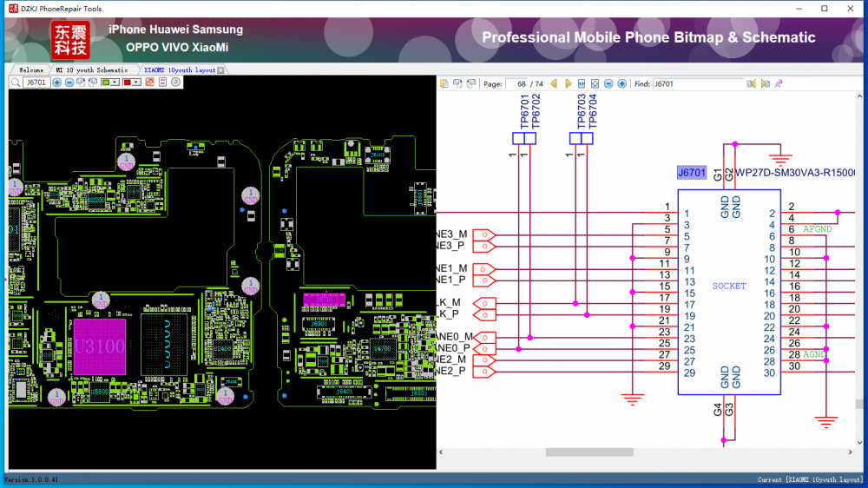Go to previous schematic page arrow
The width and height of the screenshot is (868, 488).
[554, 84]
